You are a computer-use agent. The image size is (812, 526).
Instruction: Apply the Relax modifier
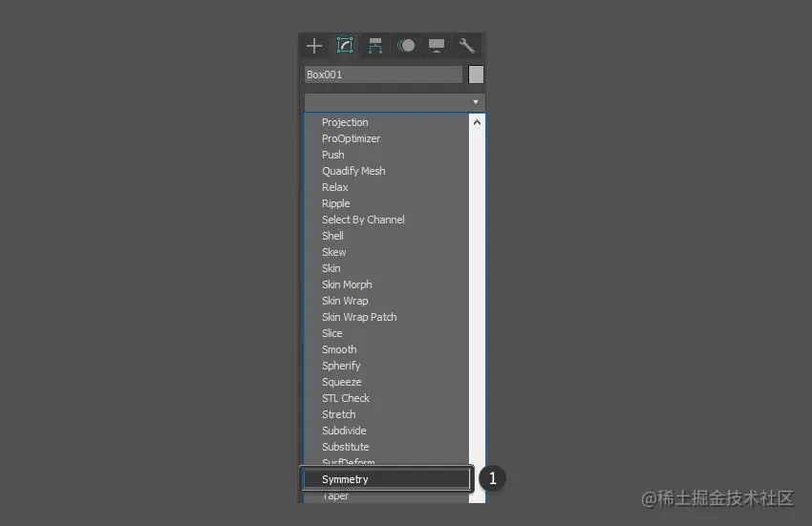[335, 187]
